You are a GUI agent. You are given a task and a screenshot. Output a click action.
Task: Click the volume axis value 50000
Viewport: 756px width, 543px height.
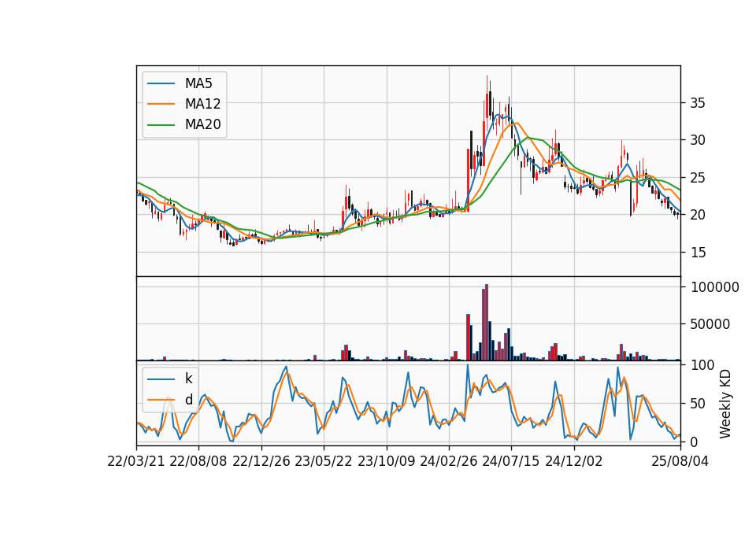(710, 324)
